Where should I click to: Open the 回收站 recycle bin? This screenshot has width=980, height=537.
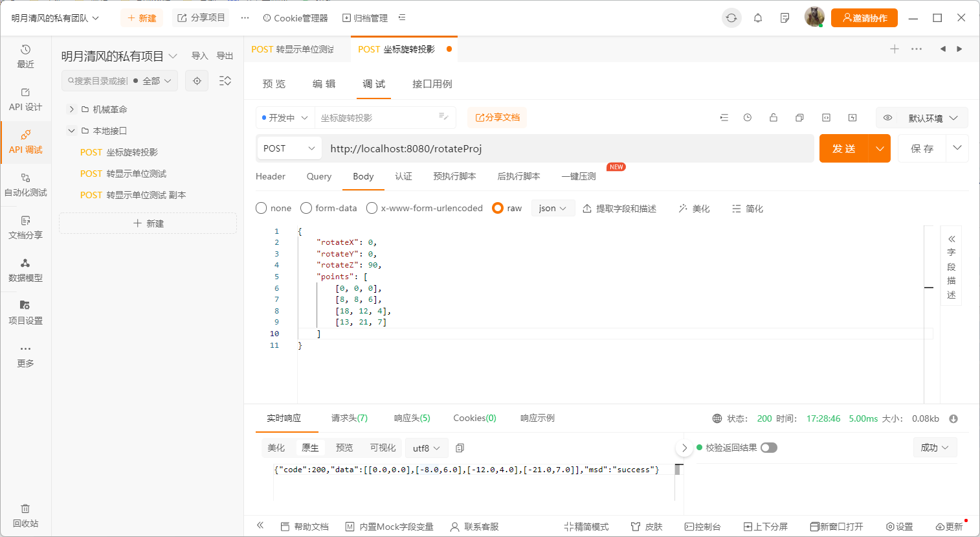[25, 516]
